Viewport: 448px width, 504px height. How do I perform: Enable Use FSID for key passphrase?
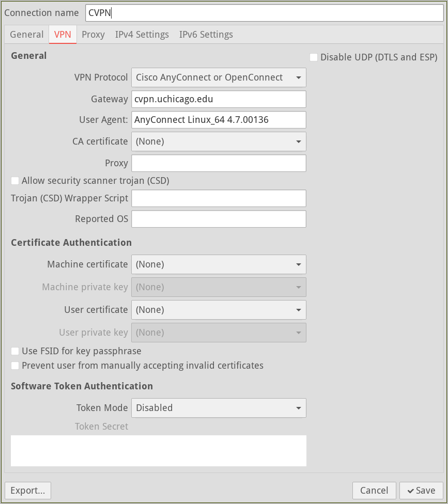tap(15, 351)
